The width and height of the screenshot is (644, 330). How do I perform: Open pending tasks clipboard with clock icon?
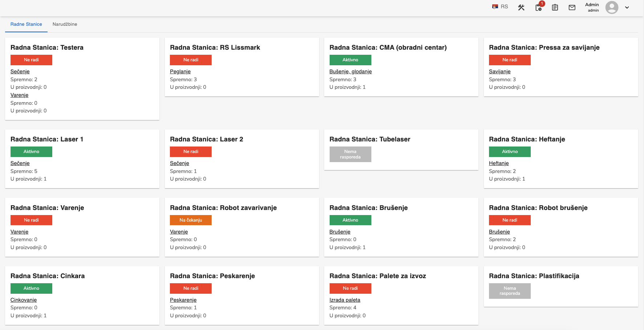pos(538,7)
